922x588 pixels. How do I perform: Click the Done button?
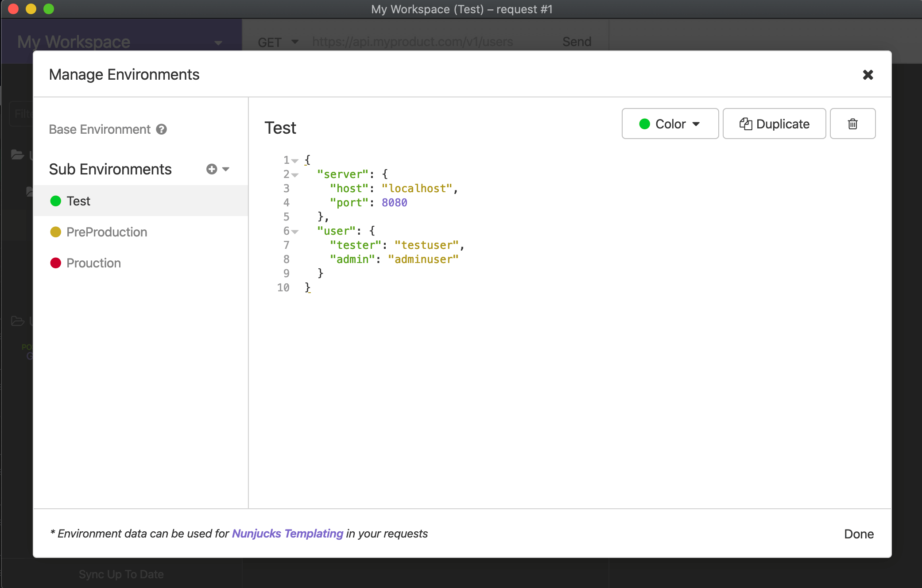click(859, 534)
